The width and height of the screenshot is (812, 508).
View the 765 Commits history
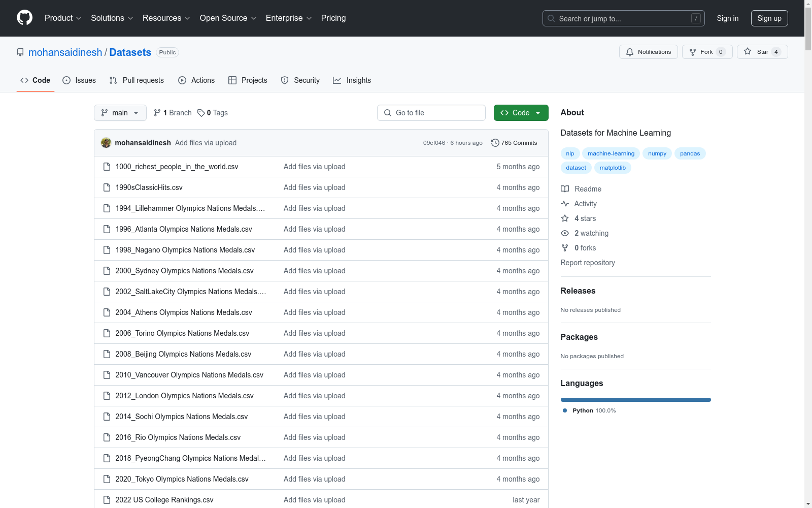[x=514, y=143]
